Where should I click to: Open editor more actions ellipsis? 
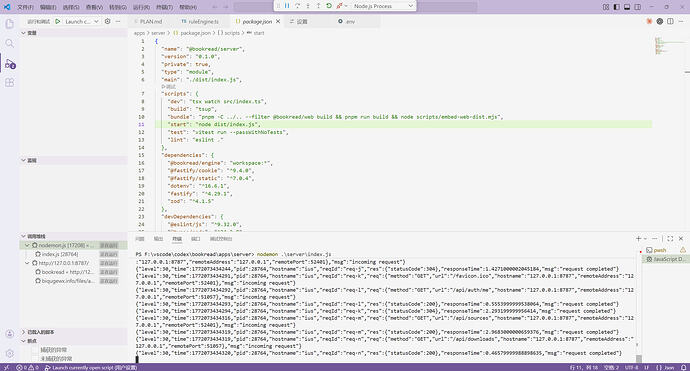(681, 21)
